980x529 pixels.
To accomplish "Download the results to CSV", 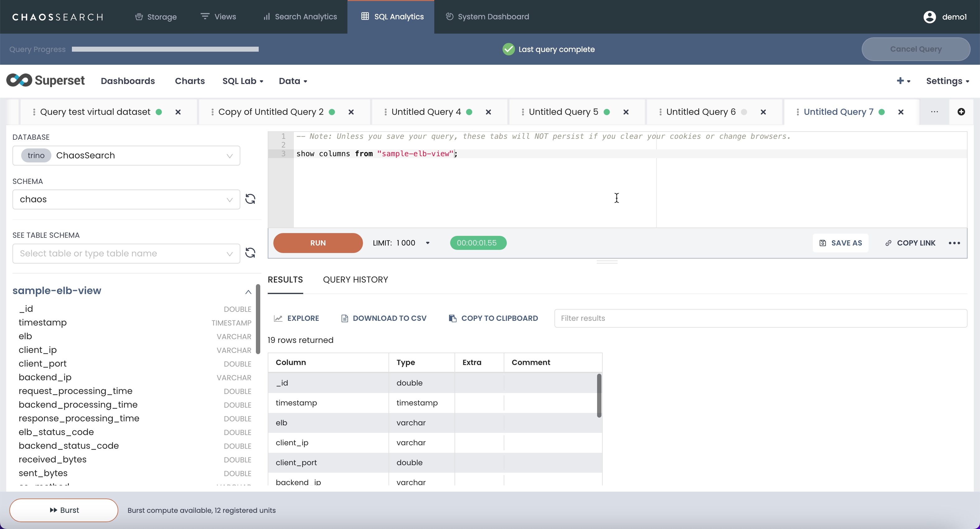I will coord(384,318).
